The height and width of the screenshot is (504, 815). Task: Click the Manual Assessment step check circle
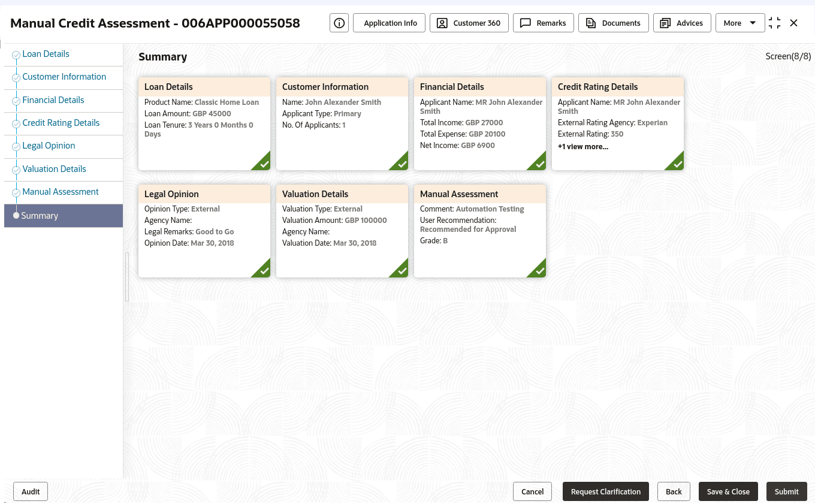(16, 193)
